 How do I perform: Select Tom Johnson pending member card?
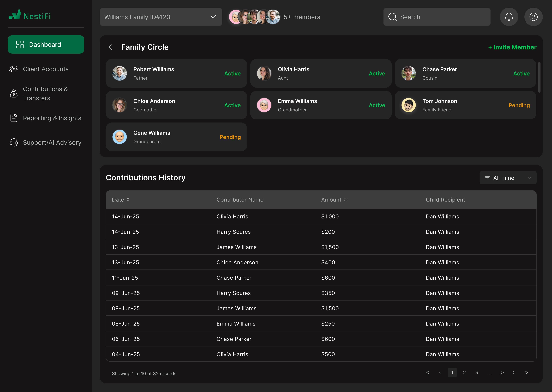[465, 105]
